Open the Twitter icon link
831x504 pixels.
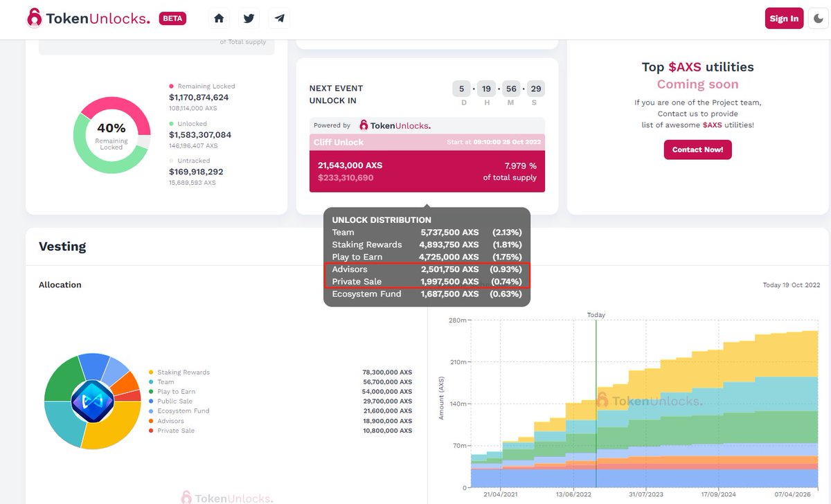249,19
